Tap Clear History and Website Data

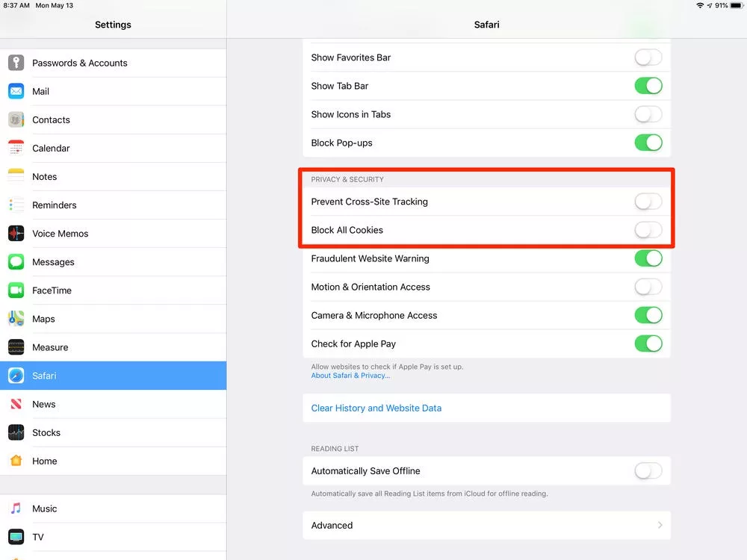point(376,408)
